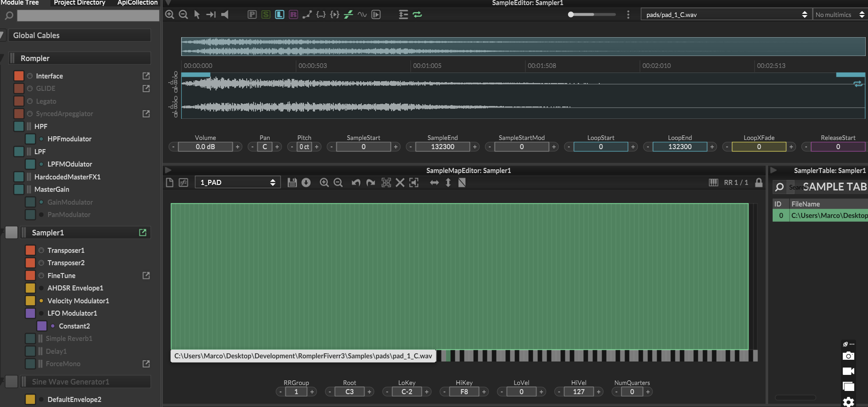Open Sampler1 popup editor icon
868x407 pixels.
(143, 233)
